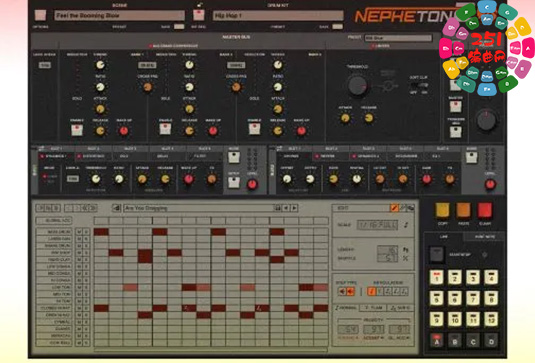Open the Options button at top left

pyautogui.click(x=40, y=15)
